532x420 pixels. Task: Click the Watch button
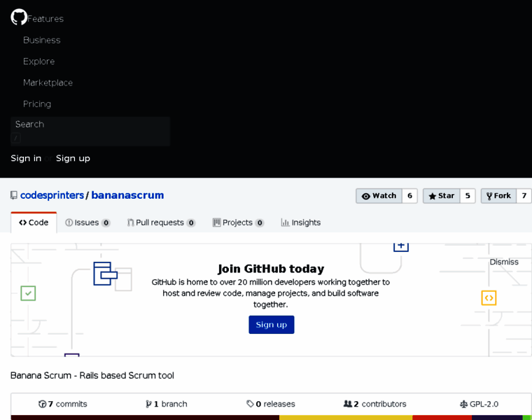point(379,196)
